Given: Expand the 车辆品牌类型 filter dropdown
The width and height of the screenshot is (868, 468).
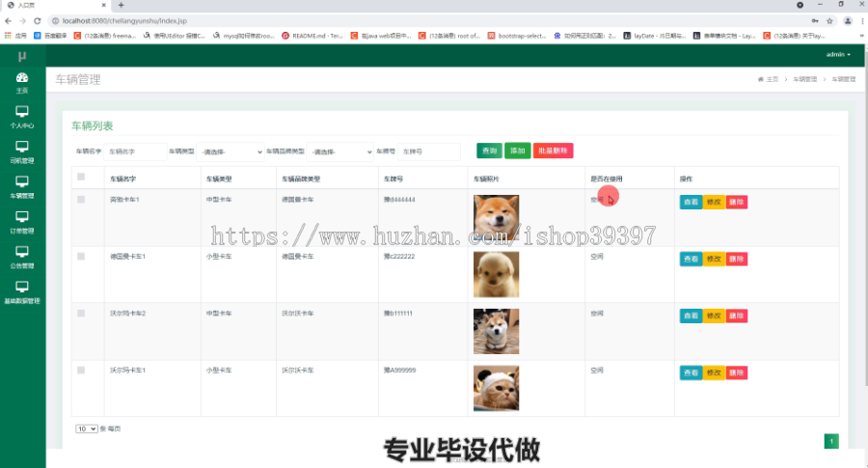Looking at the screenshot, I should [x=339, y=151].
